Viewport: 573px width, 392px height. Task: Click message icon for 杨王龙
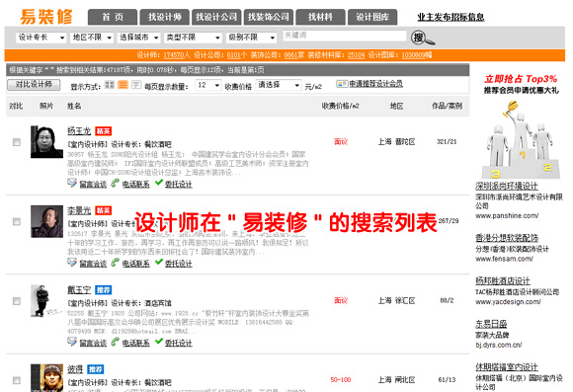tap(72, 183)
